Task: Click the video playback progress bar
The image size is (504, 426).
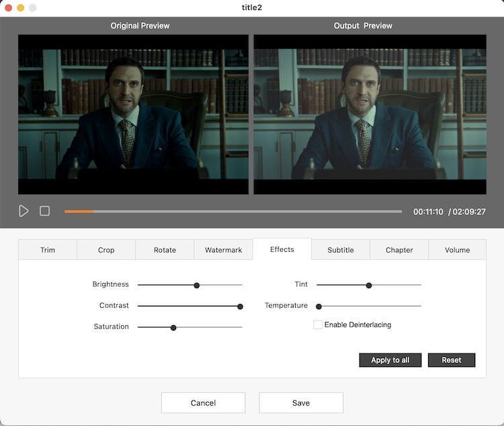Action: (x=233, y=212)
